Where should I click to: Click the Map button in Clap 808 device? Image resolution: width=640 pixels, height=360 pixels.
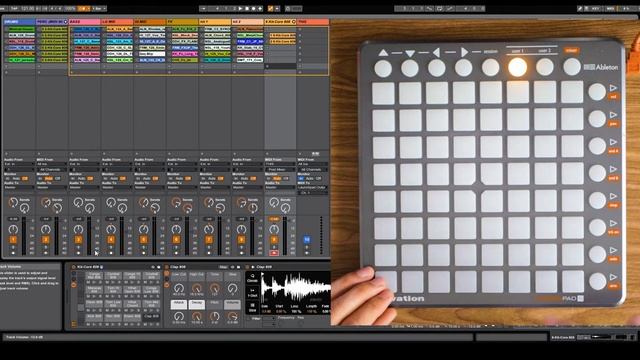223,267
